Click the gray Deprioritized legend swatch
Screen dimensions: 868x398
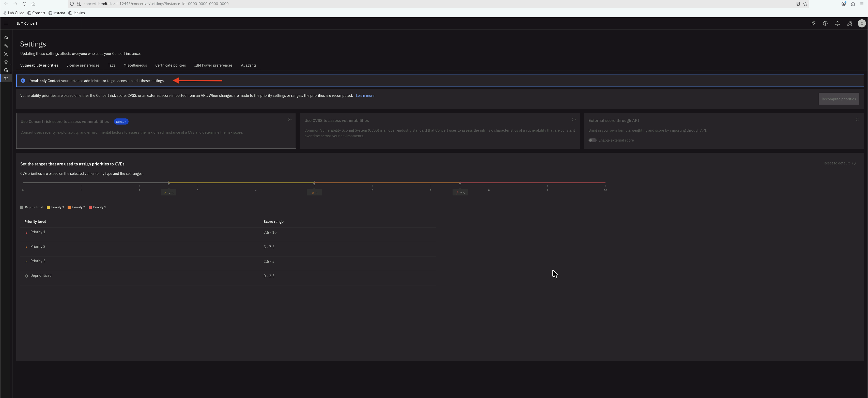[22, 207]
